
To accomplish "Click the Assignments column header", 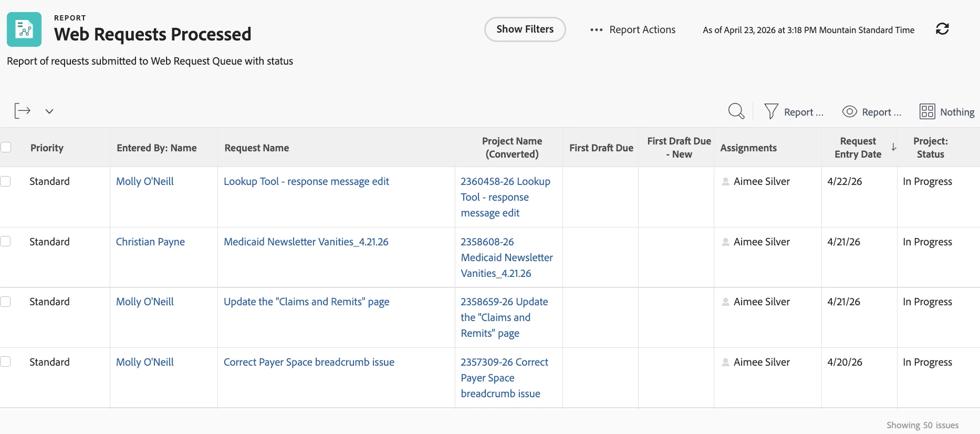I will pos(748,148).
